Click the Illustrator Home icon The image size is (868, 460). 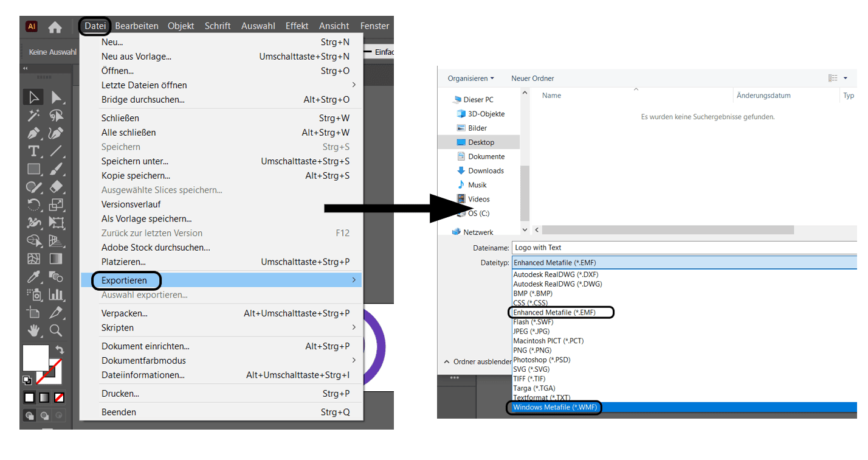tap(55, 27)
